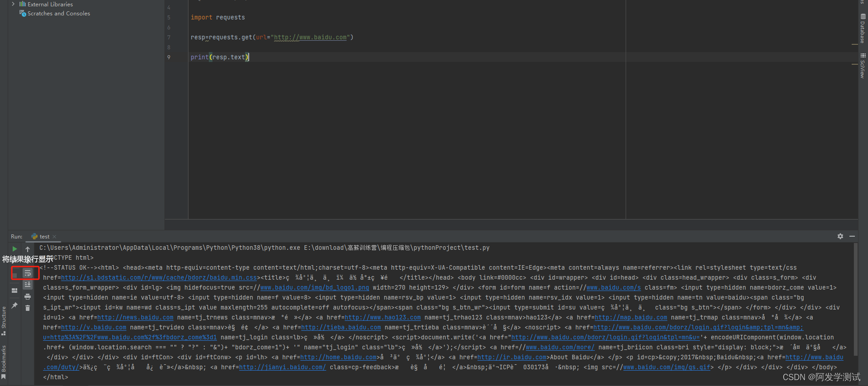Select Scratches and Consoles item

(58, 14)
